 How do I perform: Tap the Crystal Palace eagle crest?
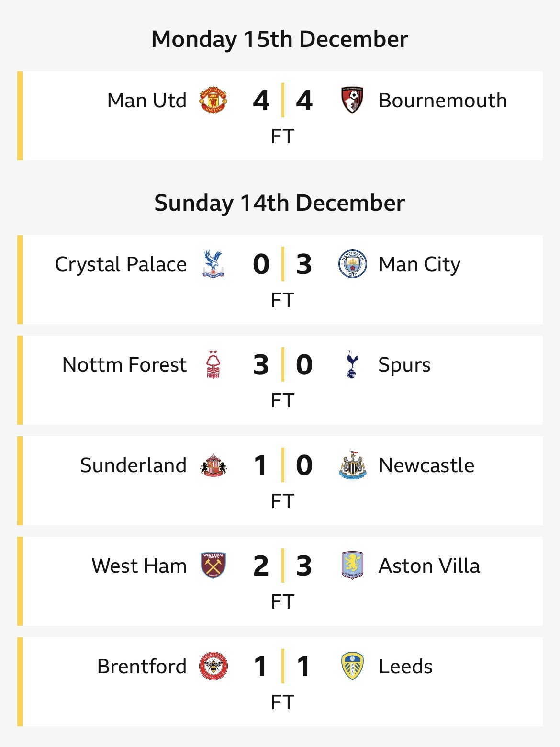[x=213, y=264]
